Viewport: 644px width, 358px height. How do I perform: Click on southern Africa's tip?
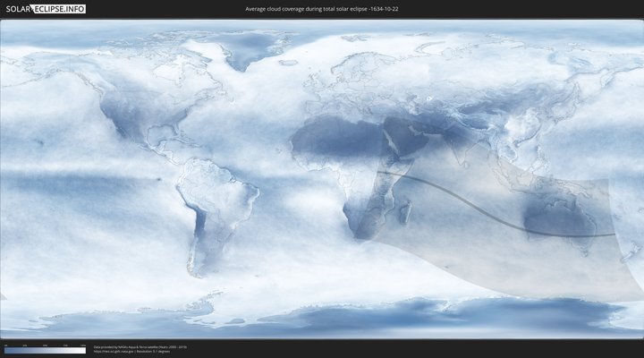click(360, 233)
